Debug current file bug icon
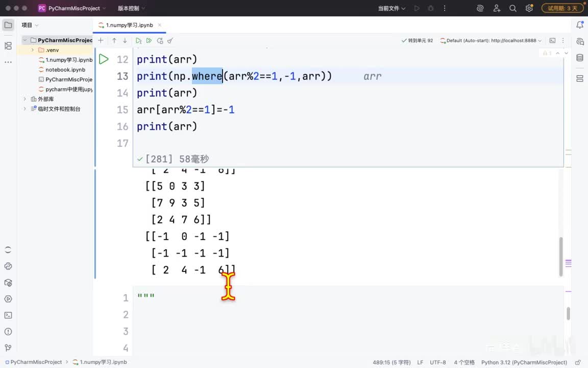This screenshot has height=368, width=588. tap(430, 8)
